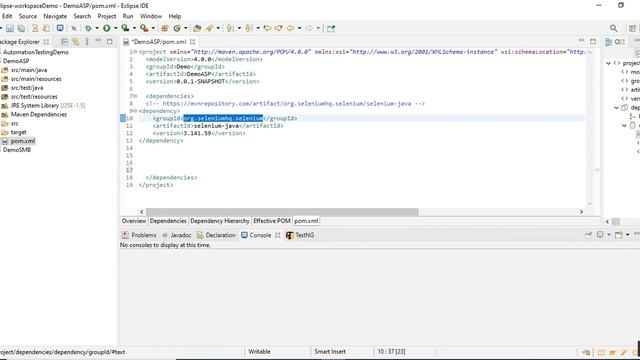Open the Window menu
This screenshot has width=640, height=360.
[x=151, y=16]
